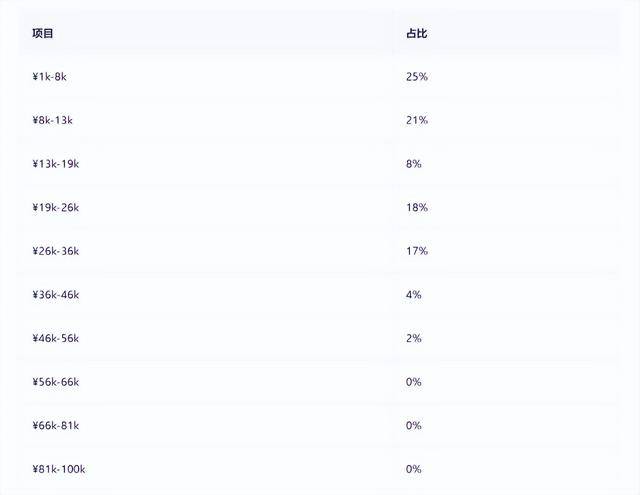Select the ¥8k-13k salary range cell
The width and height of the screenshot is (640, 495).
(53, 120)
